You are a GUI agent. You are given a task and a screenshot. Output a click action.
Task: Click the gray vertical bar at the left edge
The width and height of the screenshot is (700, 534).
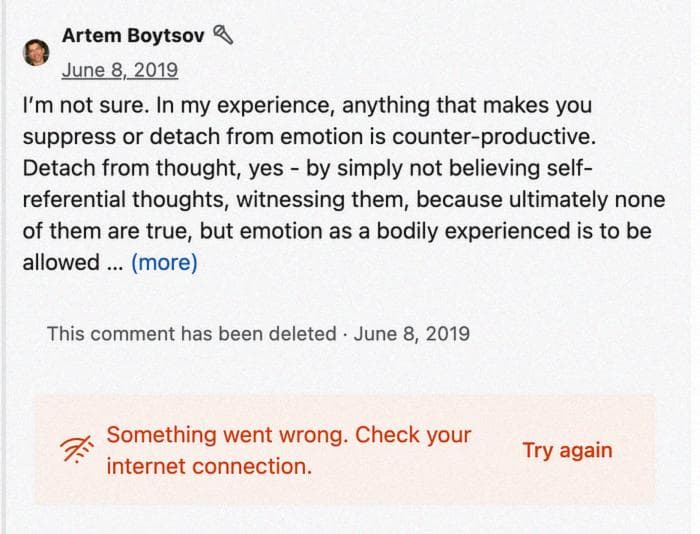[3, 267]
